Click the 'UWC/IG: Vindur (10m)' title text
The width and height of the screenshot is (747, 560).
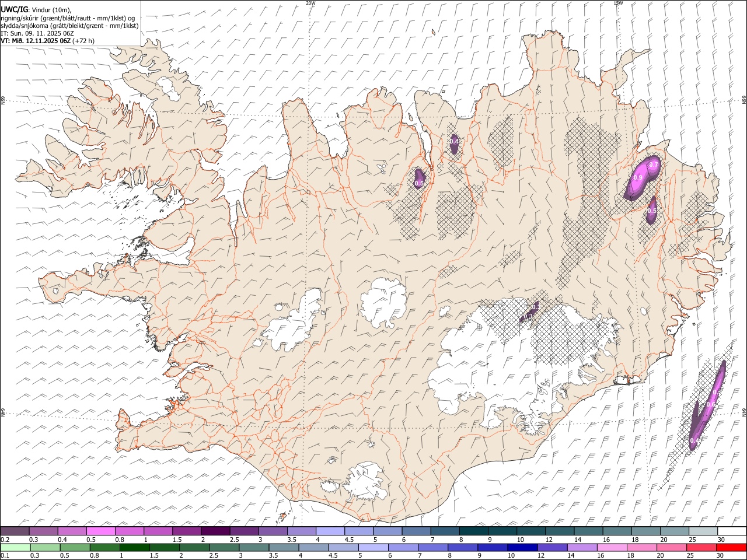(36, 9)
